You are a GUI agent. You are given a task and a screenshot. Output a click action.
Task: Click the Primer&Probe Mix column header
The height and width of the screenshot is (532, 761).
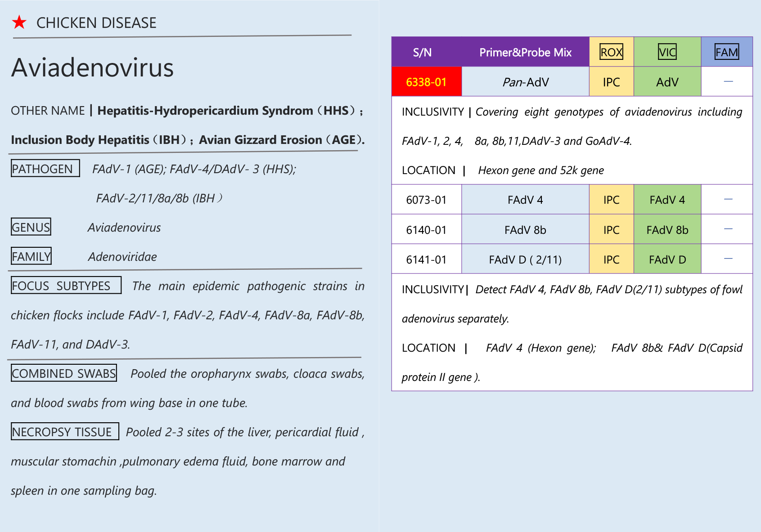click(525, 52)
